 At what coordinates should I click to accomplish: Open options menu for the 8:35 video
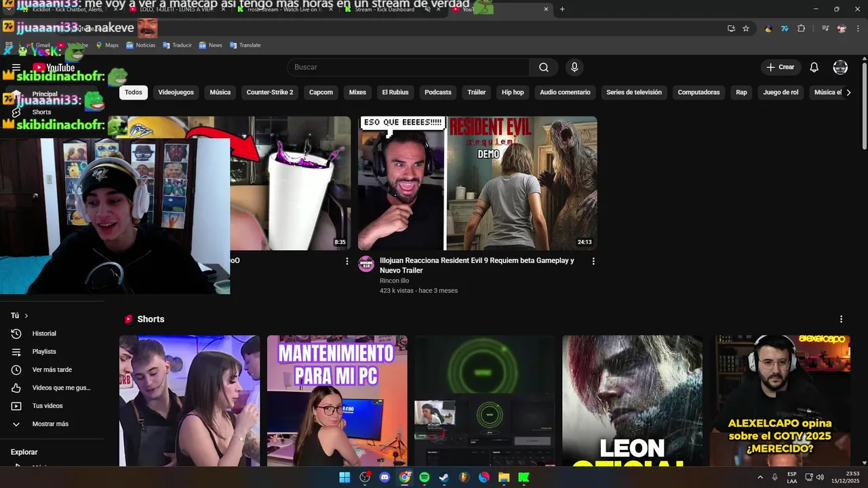click(347, 261)
